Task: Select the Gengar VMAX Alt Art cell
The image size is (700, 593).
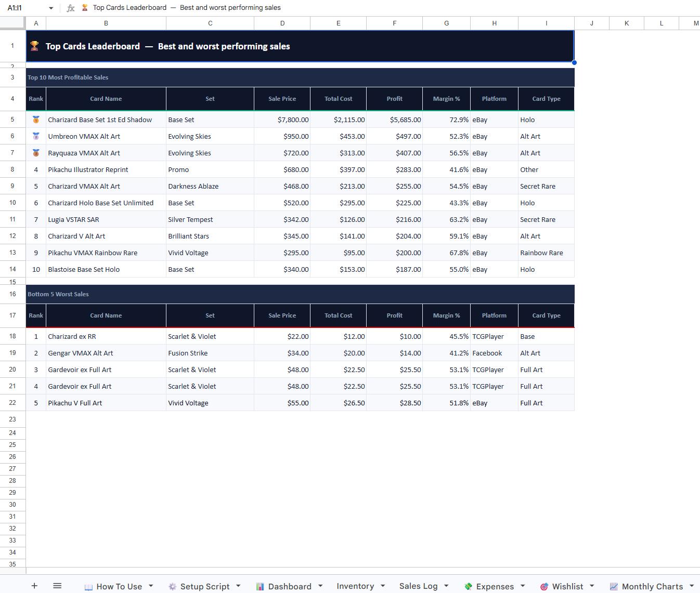Action: 106,353
